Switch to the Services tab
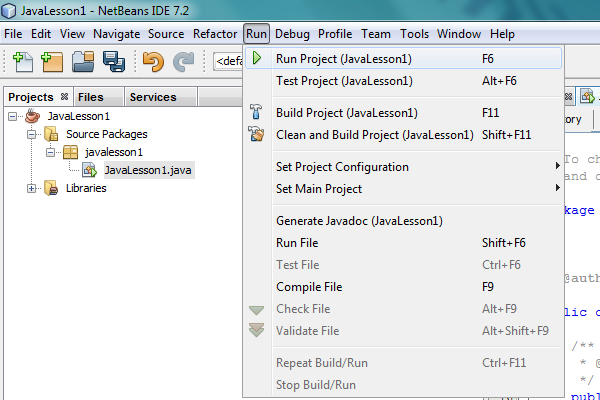The width and height of the screenshot is (600, 400). pyautogui.click(x=160, y=97)
